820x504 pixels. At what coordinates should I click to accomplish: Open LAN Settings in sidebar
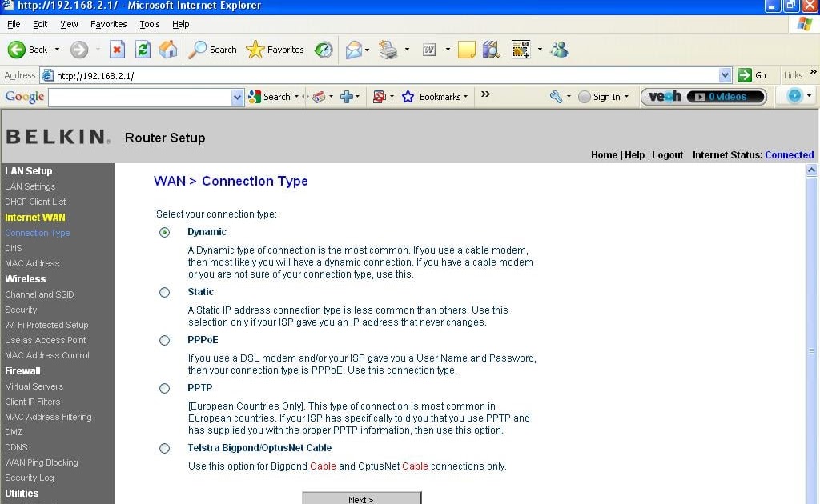[30, 186]
